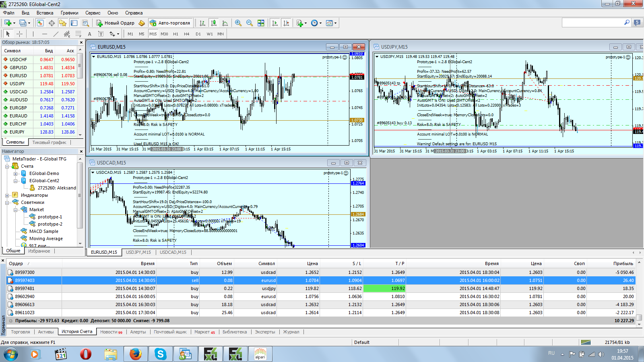Collapse the Счета tree node
The width and height of the screenshot is (644, 362).
tap(7, 166)
